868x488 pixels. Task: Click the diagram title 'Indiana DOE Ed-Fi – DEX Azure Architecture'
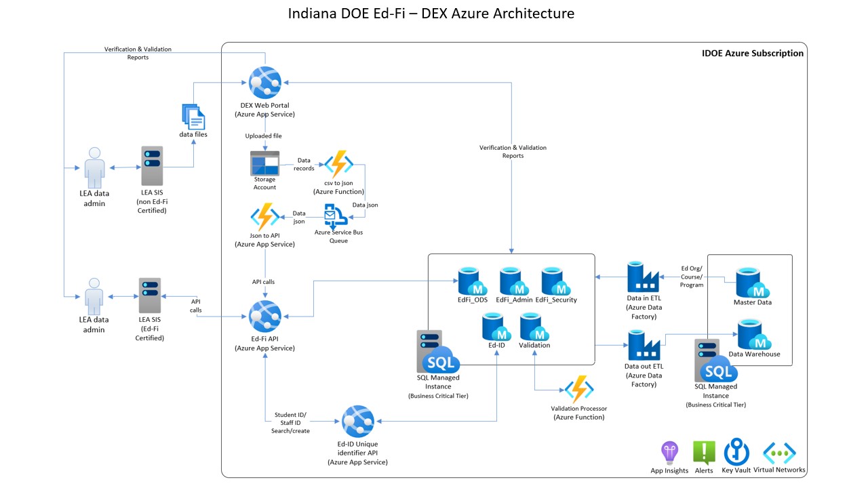(431, 14)
